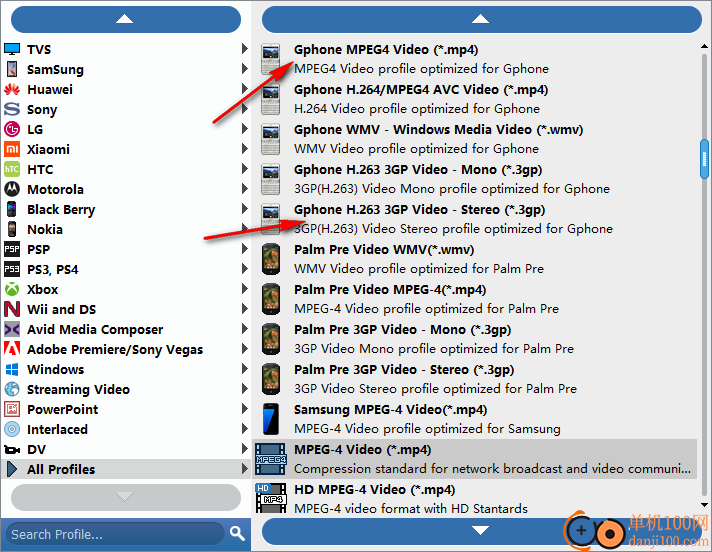Click the TVS monitor icon
Image resolution: width=712 pixels, height=552 pixels.
(12, 49)
